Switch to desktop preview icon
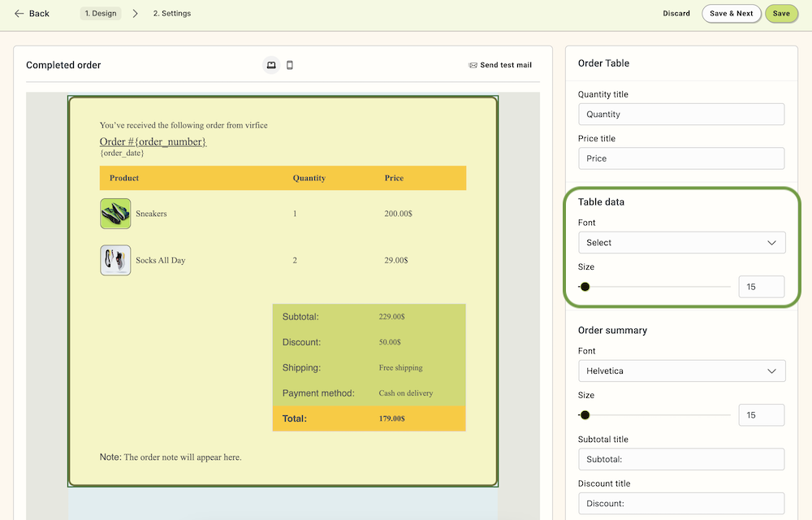812x520 pixels. point(271,65)
